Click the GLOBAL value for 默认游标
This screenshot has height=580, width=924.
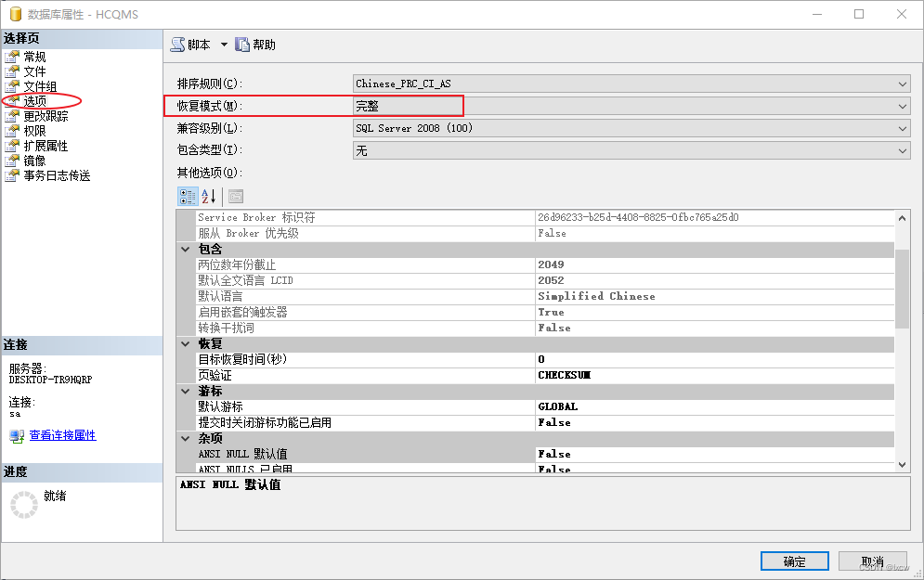557,406
